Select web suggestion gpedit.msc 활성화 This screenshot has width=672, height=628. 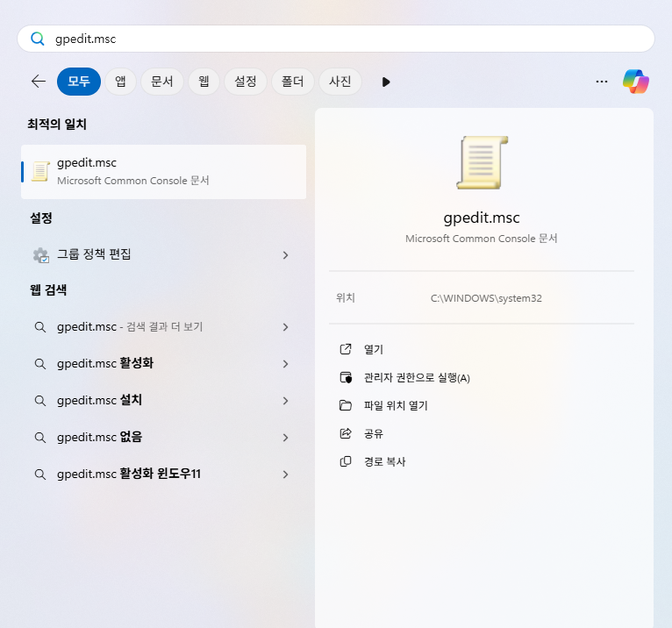(x=164, y=364)
